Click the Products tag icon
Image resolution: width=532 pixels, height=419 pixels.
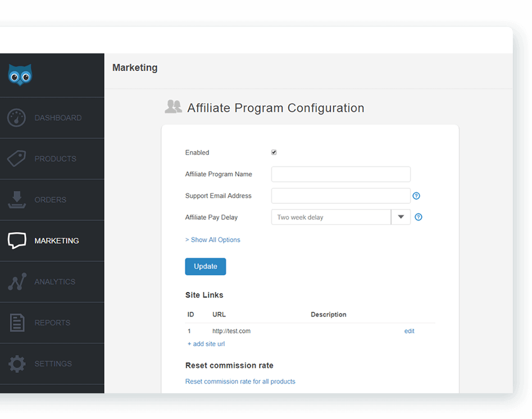(x=16, y=158)
